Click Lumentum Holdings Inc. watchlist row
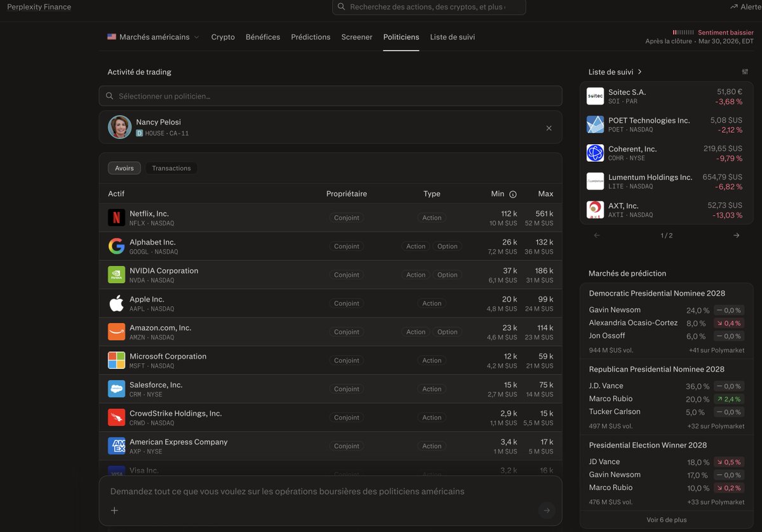The image size is (762, 532). [x=666, y=182]
